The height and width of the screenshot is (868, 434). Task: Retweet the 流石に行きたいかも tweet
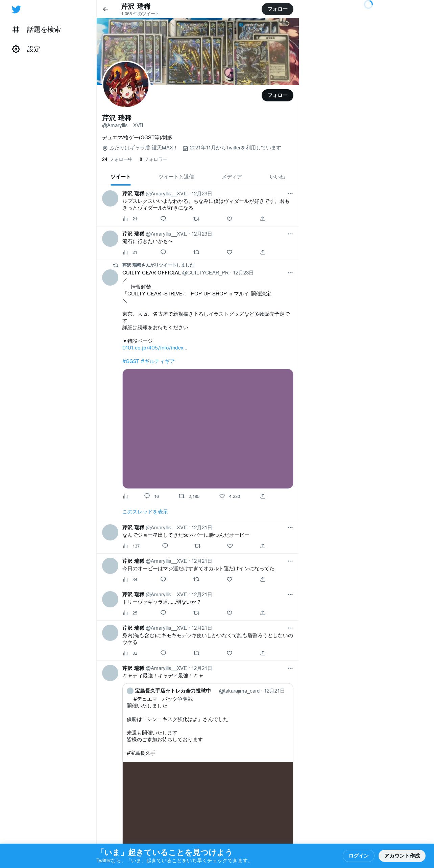pyautogui.click(x=196, y=252)
